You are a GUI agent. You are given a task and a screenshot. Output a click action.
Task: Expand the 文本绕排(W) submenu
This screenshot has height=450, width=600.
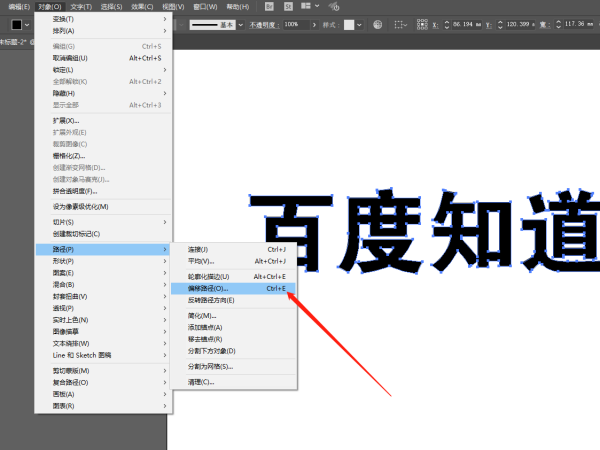[103, 344]
